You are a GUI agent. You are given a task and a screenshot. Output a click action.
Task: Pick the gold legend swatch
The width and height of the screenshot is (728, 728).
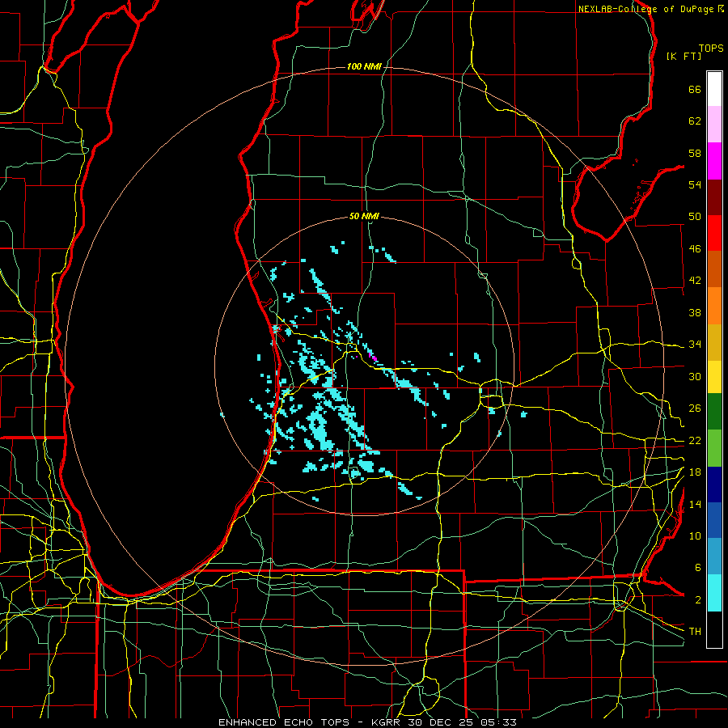click(714, 342)
